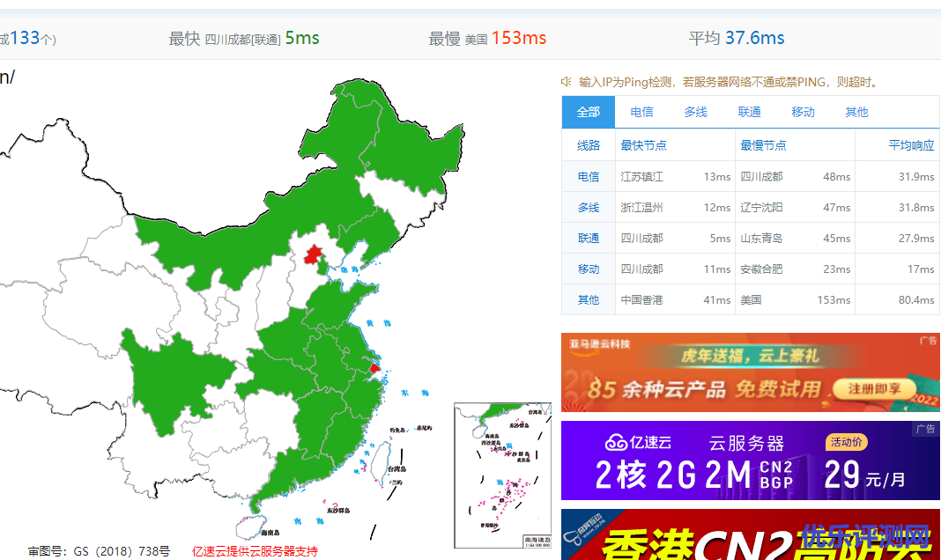Screen dimensions: 941x560
Task: Click the 平均响应 column header
Action: click(x=911, y=145)
